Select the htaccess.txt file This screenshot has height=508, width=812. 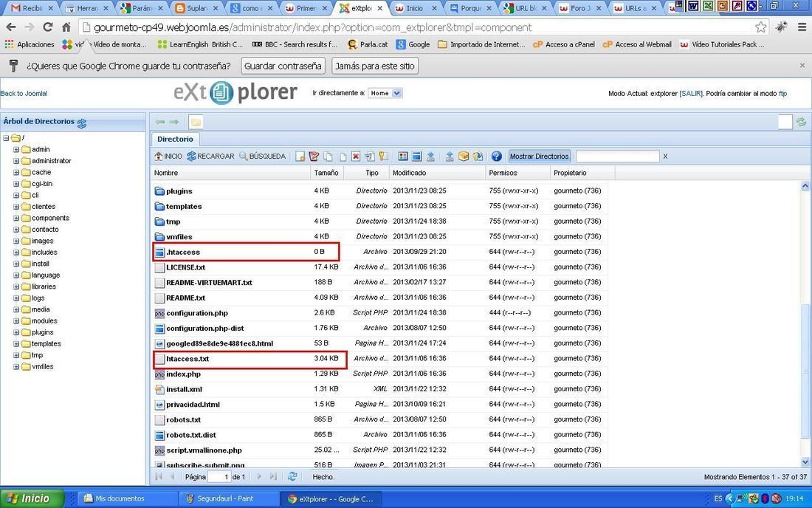380,359
